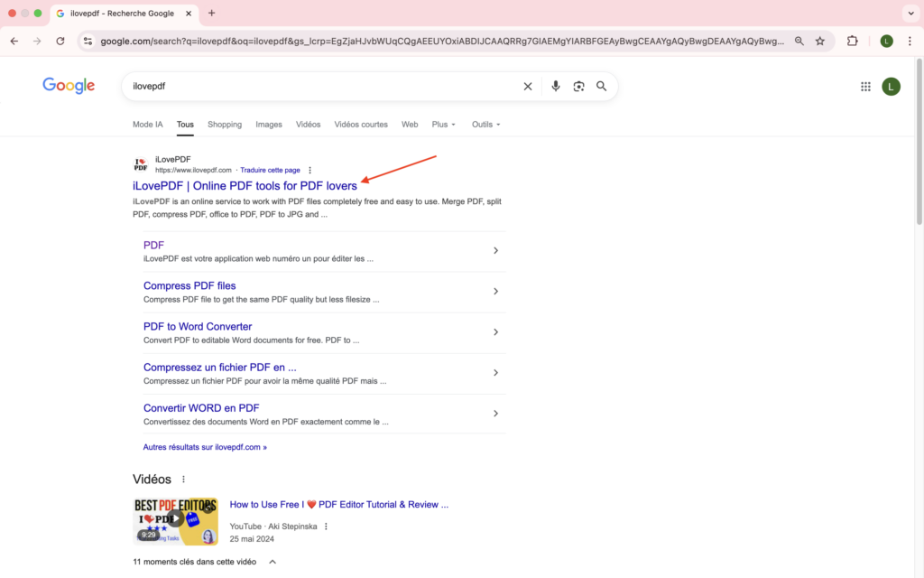
Task: Expand the Plus dropdown filter
Action: 443,125
